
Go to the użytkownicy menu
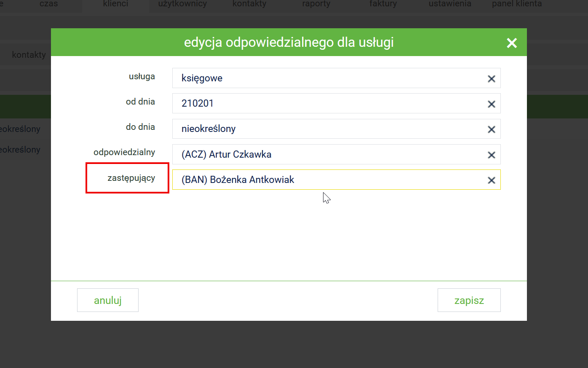pos(182,4)
